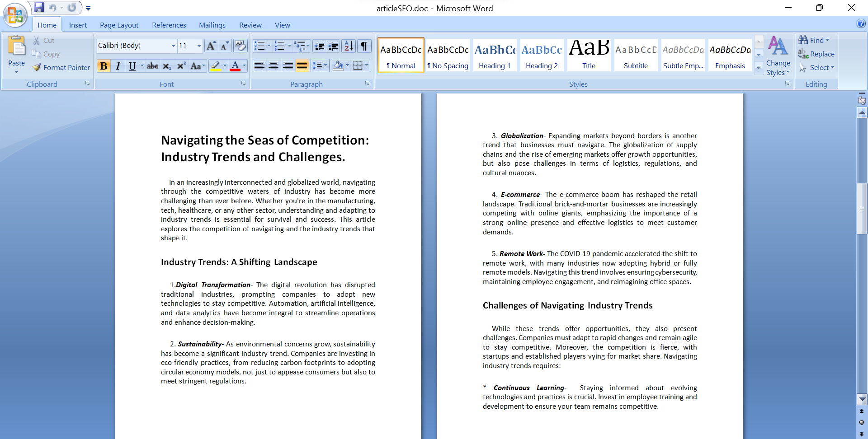This screenshot has height=439, width=868.
Task: Open the numbered list dropdown arrow
Action: [289, 46]
